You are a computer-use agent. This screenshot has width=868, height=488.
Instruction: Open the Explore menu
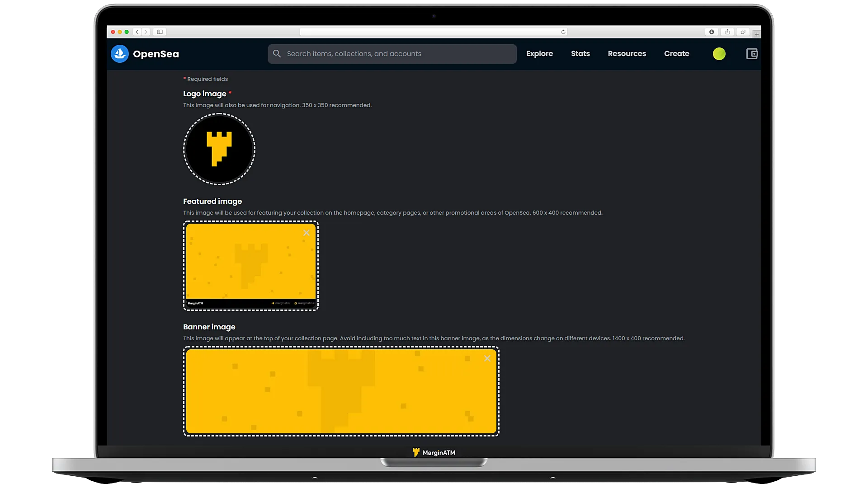tap(539, 53)
